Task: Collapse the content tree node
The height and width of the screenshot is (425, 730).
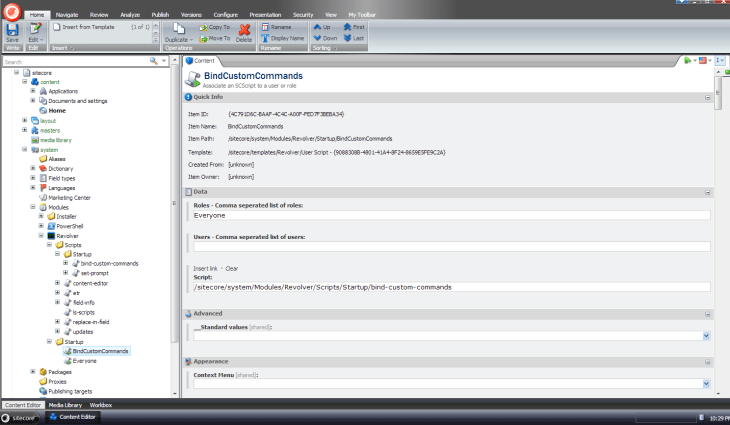Action: click(x=25, y=81)
